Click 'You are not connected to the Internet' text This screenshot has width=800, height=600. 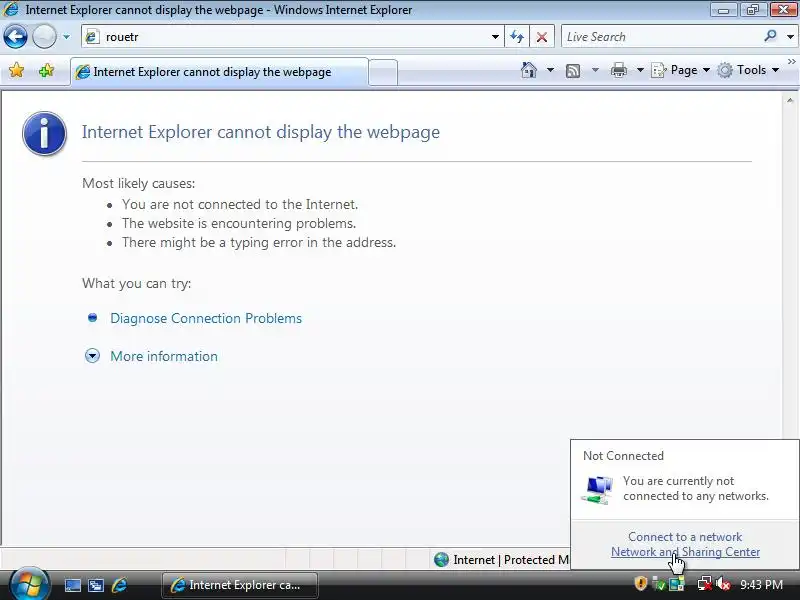(240, 204)
